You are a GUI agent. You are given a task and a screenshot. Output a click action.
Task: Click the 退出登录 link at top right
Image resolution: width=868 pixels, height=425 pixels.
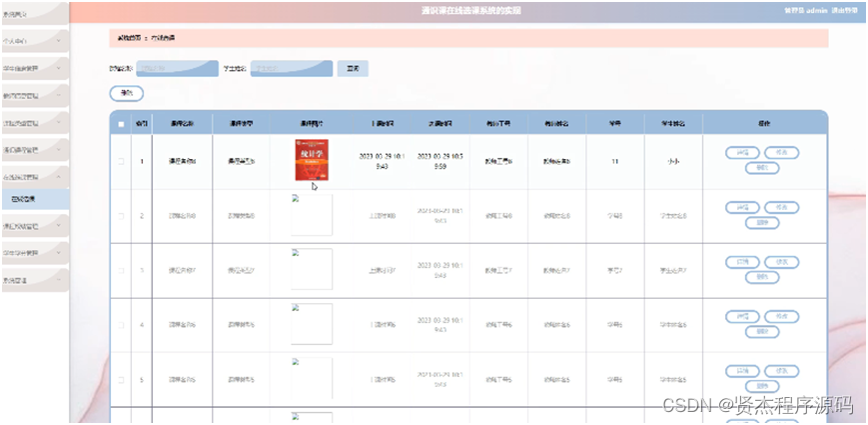[845, 11]
